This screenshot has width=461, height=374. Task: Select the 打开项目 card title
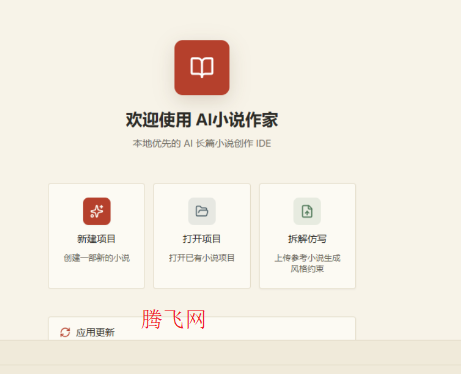click(x=202, y=239)
